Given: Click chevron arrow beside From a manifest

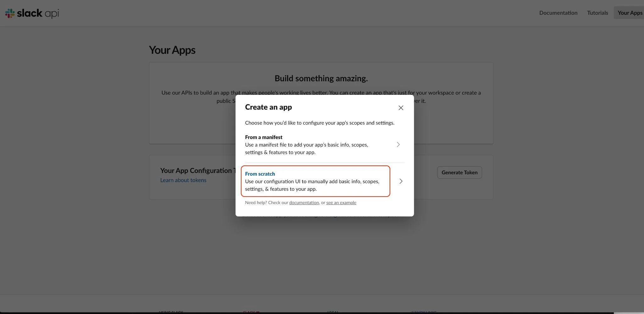Looking at the screenshot, I should point(398,144).
